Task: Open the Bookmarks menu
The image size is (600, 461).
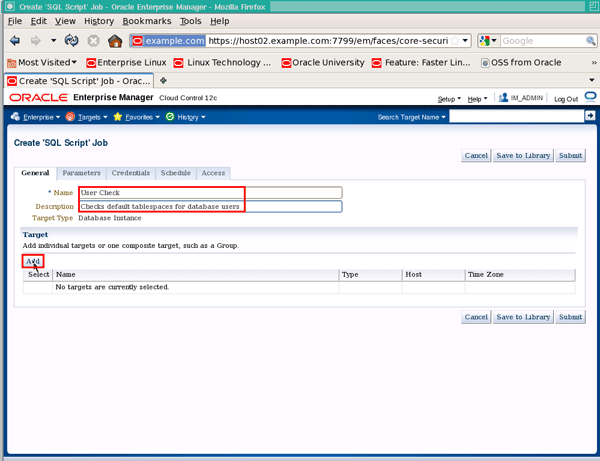Action: point(147,21)
